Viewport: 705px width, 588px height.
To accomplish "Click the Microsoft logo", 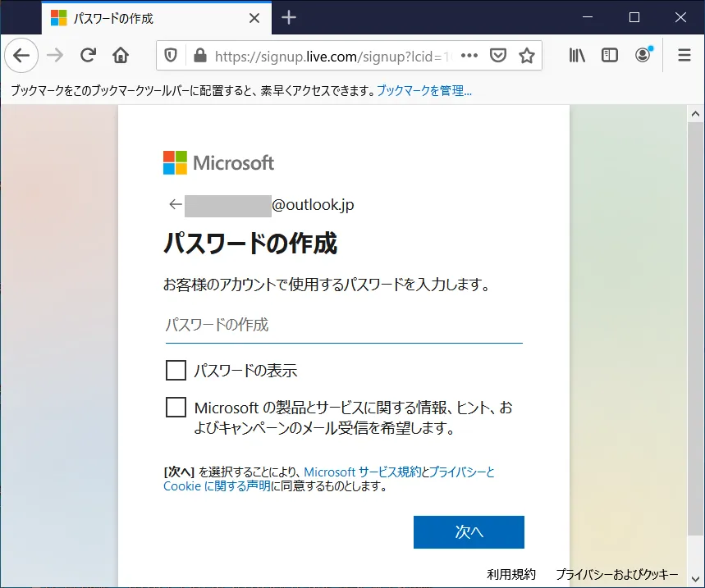I will coord(218,162).
